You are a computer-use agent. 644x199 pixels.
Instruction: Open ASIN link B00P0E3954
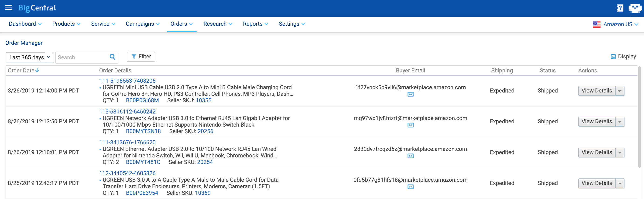pyautogui.click(x=142, y=193)
